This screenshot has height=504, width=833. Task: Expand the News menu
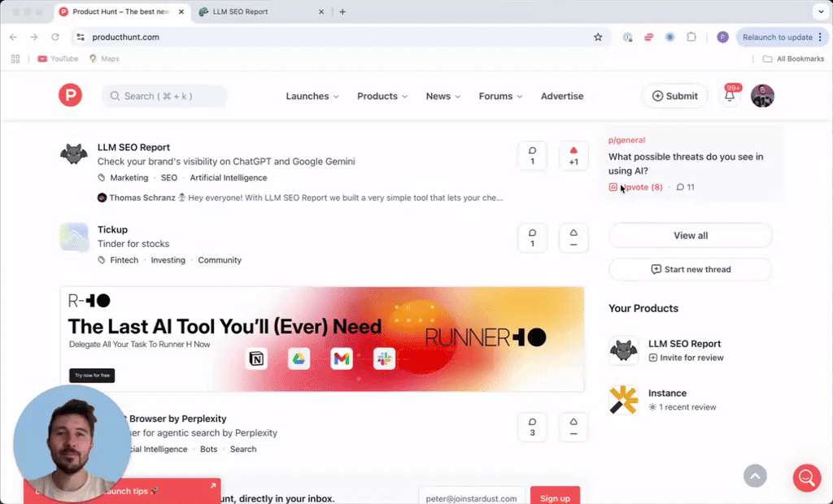tap(443, 96)
